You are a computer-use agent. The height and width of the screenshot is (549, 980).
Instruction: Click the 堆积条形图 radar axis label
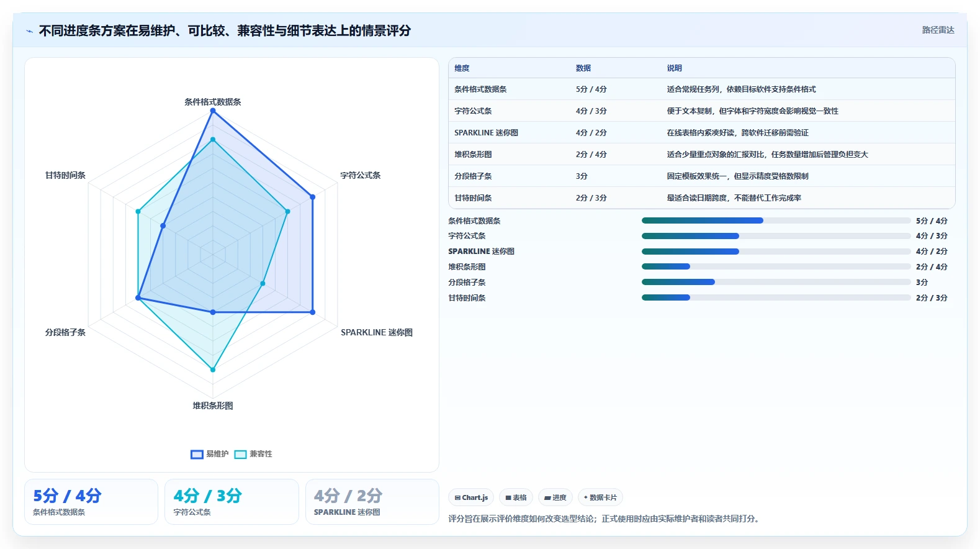pos(213,406)
